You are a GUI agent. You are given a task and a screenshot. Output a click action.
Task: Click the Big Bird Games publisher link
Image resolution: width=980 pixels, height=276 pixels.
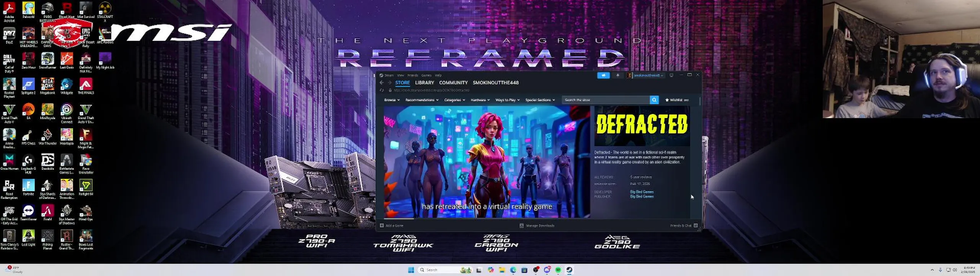tap(642, 196)
